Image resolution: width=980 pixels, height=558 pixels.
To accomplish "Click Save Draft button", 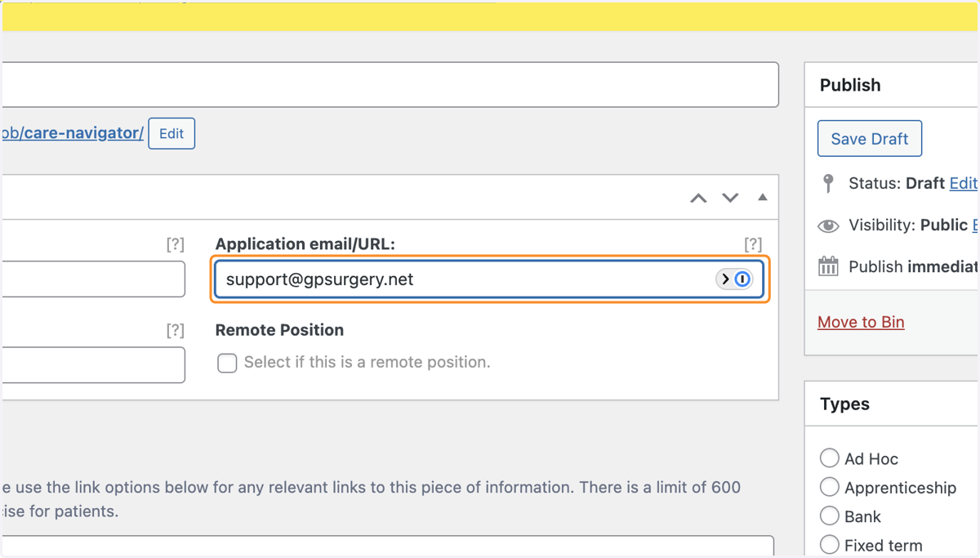I will pyautogui.click(x=870, y=139).
